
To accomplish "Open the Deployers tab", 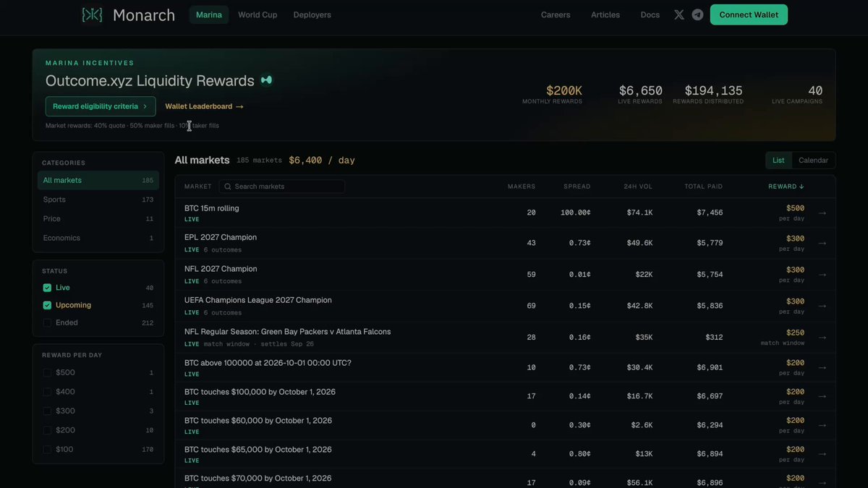I will [312, 14].
